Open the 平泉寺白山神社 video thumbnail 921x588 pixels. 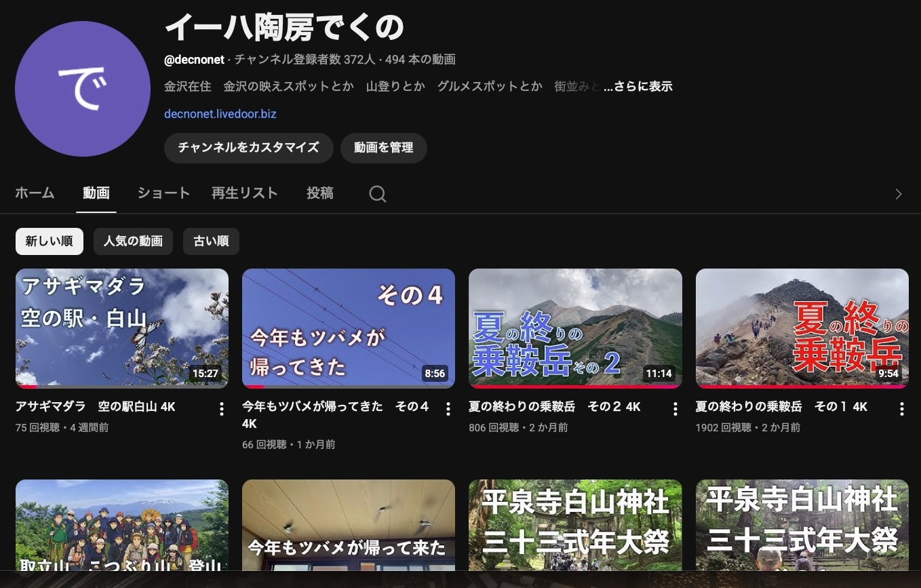click(x=575, y=526)
